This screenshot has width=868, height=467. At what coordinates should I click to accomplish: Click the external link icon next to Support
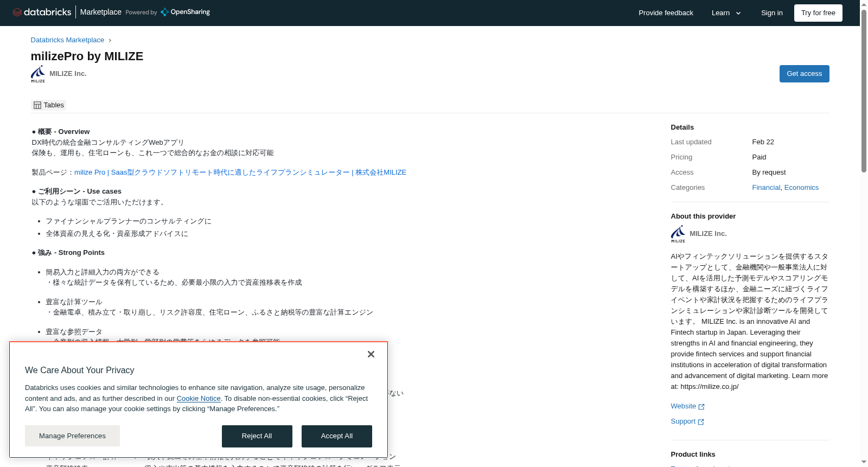tap(701, 422)
